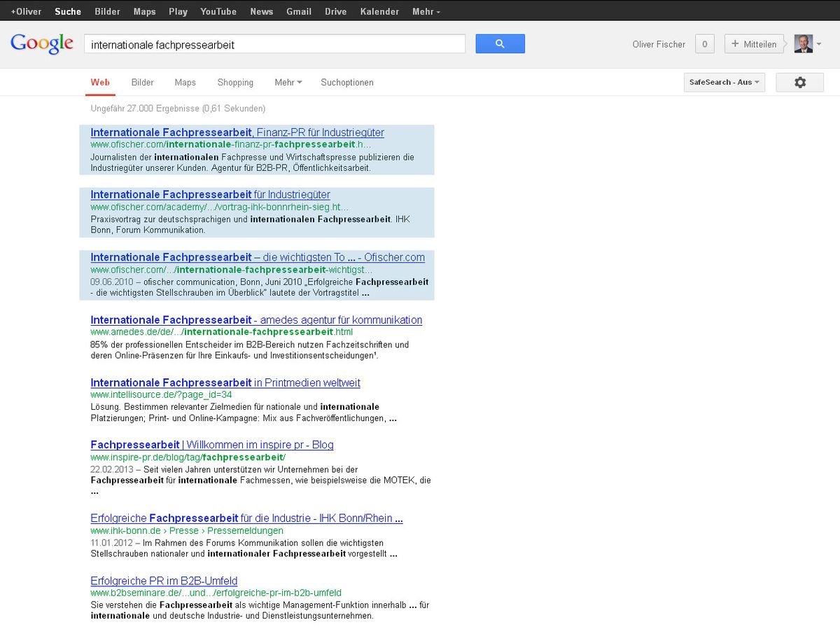The width and height of the screenshot is (840, 634).
Task: Click the snippet starting 'Journalisten der internationalen Fachpresse'
Action: click(253, 163)
